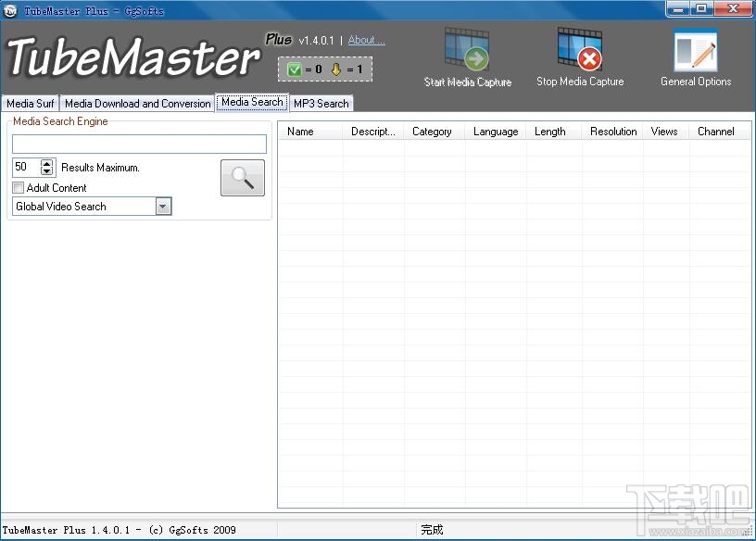The image size is (756, 541).
Task: Switch to the Media Surf tab
Action: click(30, 103)
